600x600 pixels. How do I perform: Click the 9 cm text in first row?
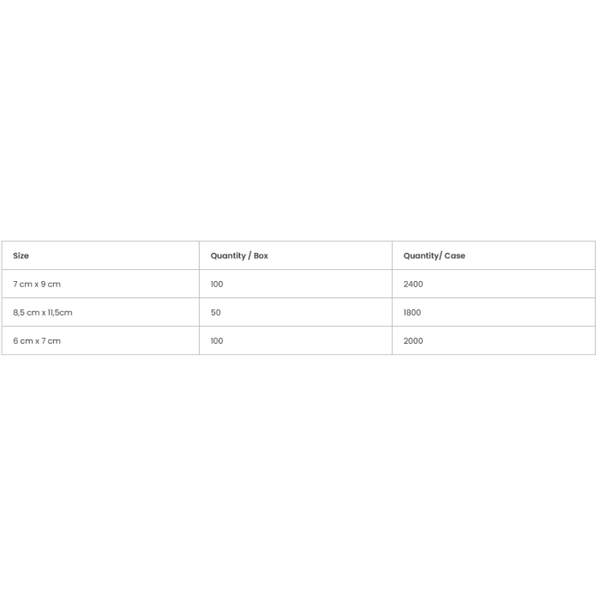tap(51, 284)
